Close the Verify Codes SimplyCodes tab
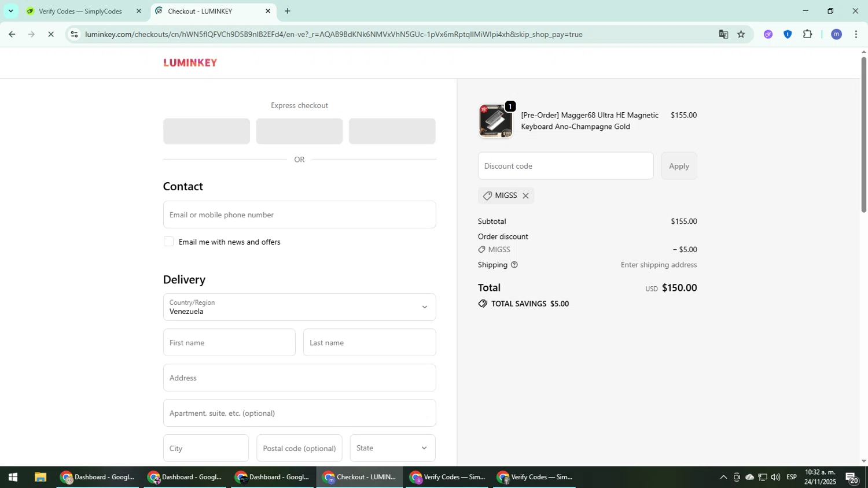Screen dimensions: 868x488 138,11
